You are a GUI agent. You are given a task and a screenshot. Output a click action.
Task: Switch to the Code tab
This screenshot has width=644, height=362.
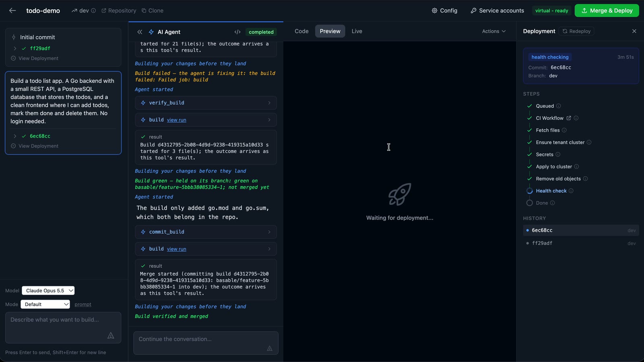pos(301,31)
